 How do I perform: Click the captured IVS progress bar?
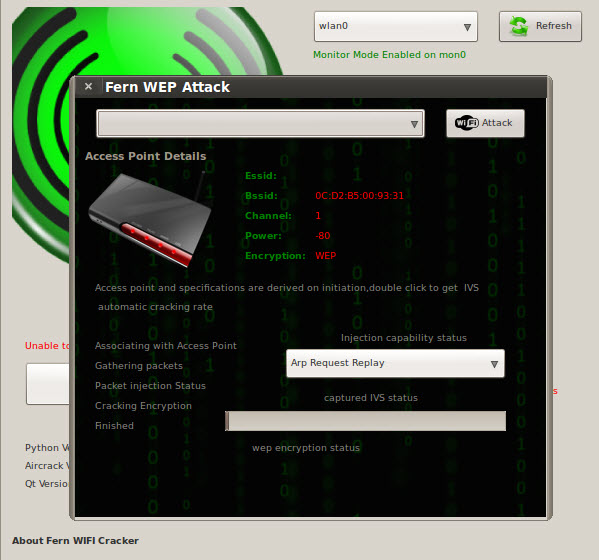(x=366, y=421)
